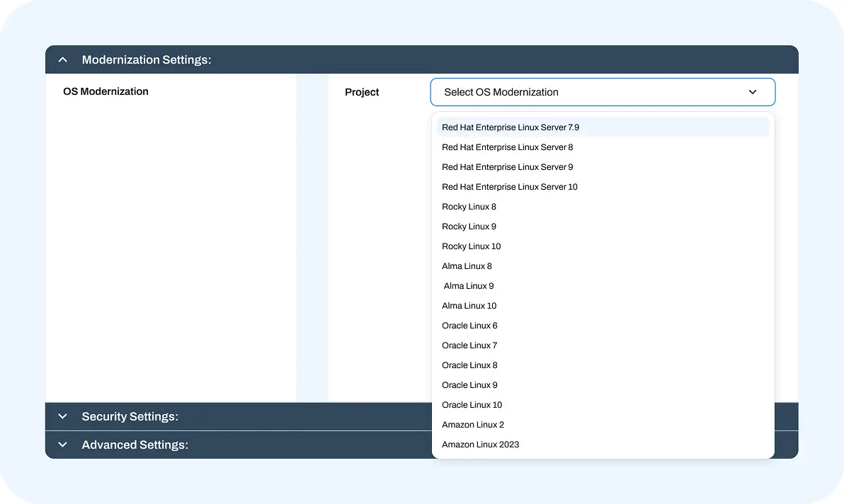844x504 pixels.
Task: Select Red Hat Enterprise Linux Server 9
Action: click(603, 167)
